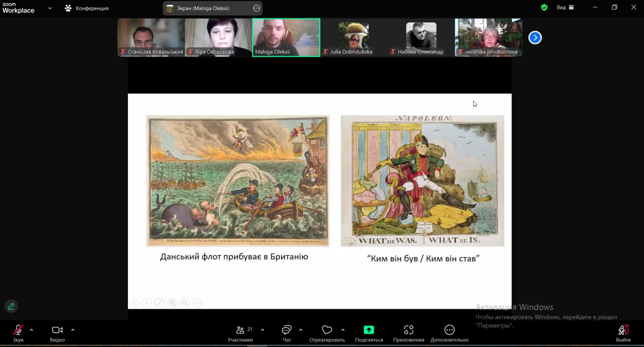
Task: Open the green annotation pencil tool
Action: [11, 306]
